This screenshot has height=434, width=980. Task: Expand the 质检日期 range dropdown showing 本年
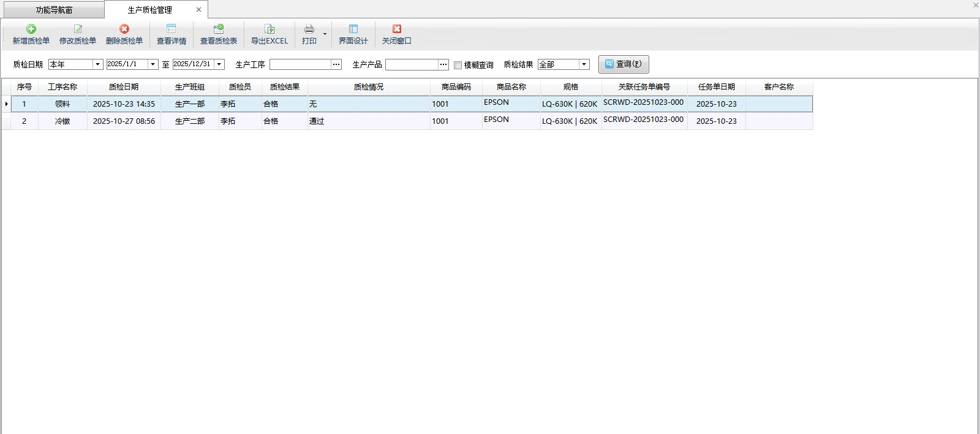(x=97, y=64)
